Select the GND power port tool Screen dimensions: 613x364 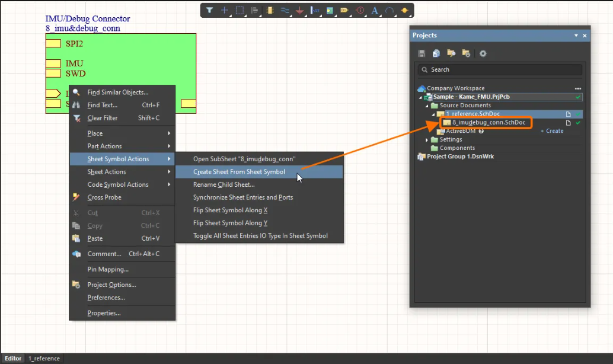click(x=299, y=10)
